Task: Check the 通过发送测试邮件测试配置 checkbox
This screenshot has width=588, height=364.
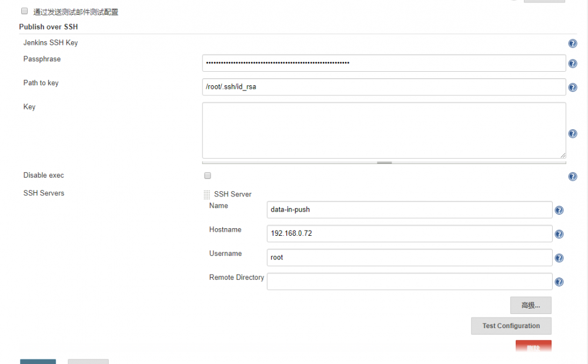Action: point(24,11)
